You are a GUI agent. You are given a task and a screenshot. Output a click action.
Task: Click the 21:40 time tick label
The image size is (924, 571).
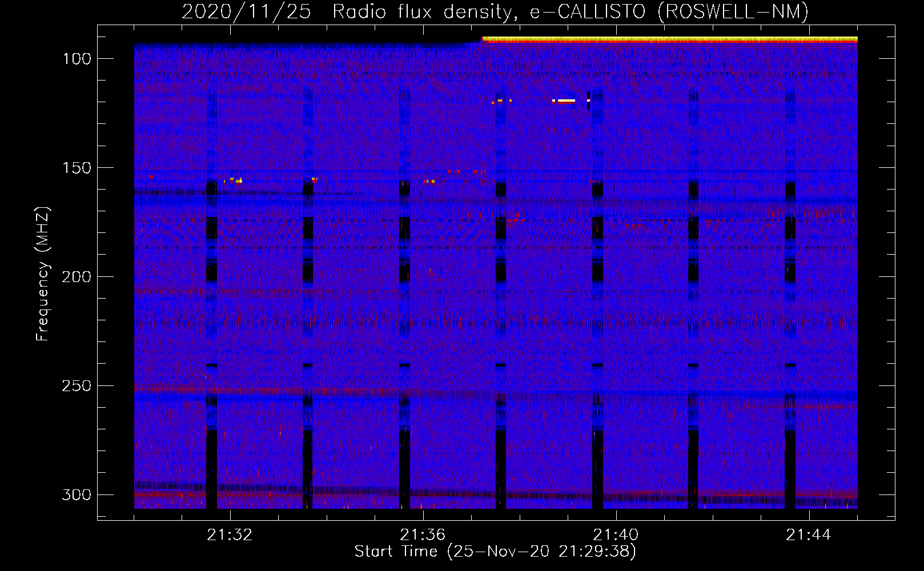pyautogui.click(x=616, y=535)
